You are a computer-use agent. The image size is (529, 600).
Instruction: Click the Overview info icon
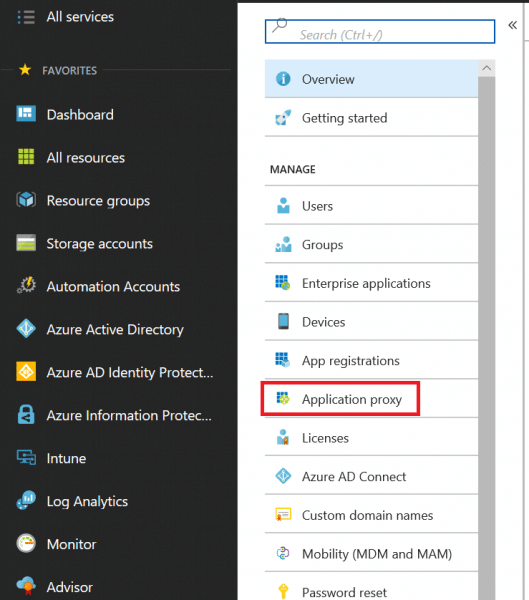pos(283,79)
